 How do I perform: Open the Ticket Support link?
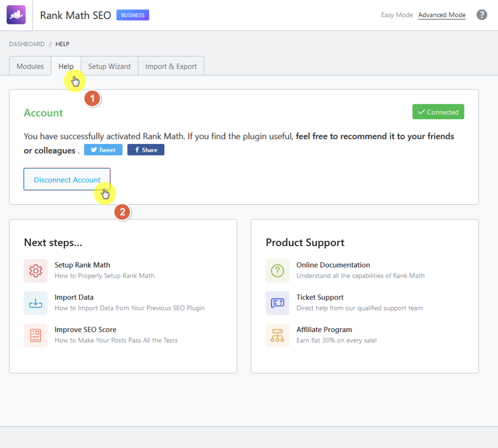tap(320, 297)
